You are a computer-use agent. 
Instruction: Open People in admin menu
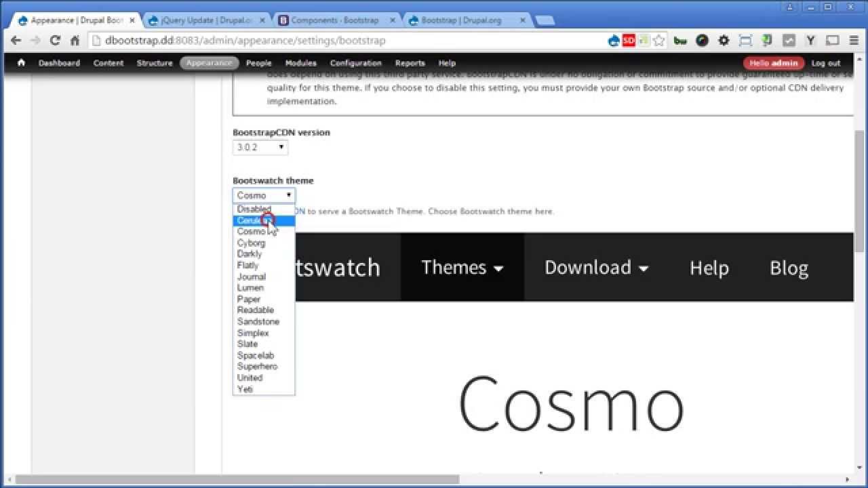[x=258, y=63]
